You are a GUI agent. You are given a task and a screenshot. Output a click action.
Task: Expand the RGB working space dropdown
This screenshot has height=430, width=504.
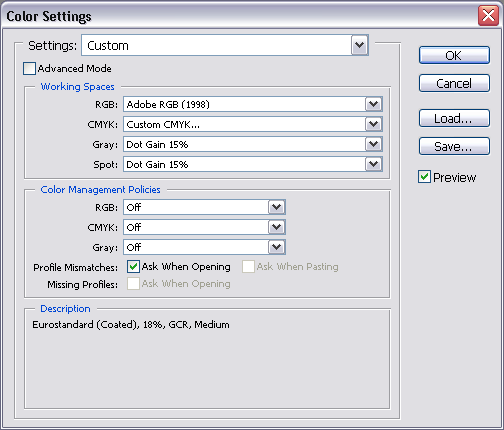coord(373,104)
